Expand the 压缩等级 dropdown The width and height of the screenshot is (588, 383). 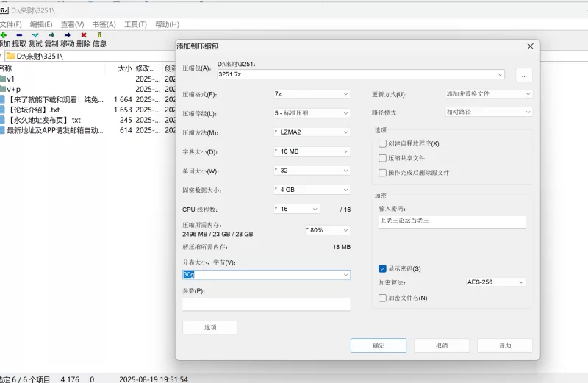[x=311, y=113]
